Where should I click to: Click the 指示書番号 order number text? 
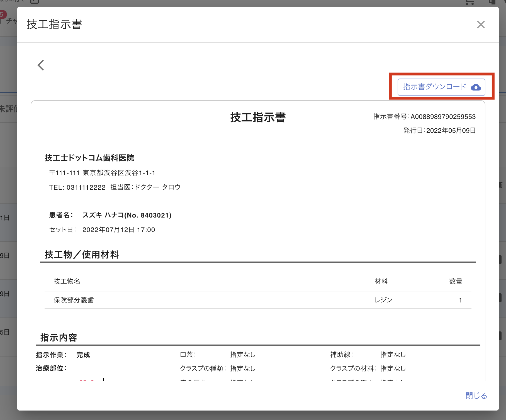point(424,117)
